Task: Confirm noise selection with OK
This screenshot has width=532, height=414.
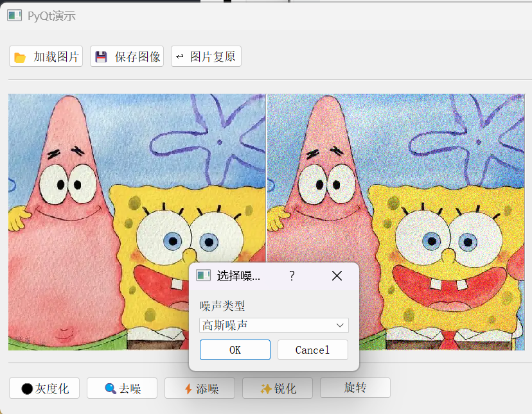Action: tap(235, 350)
